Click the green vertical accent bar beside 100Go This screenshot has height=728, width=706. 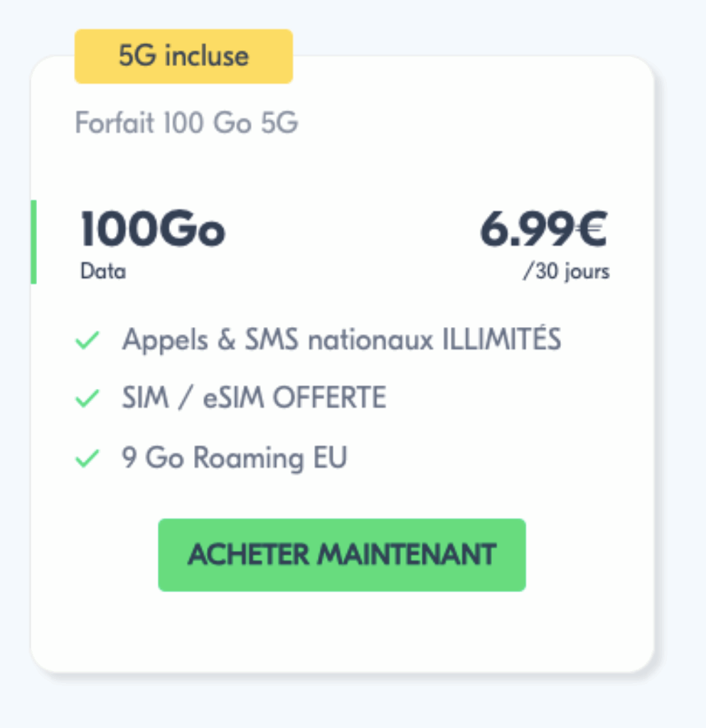click(x=33, y=242)
